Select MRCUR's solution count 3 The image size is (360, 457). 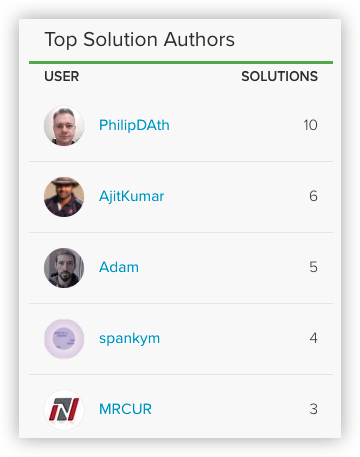[x=313, y=409]
